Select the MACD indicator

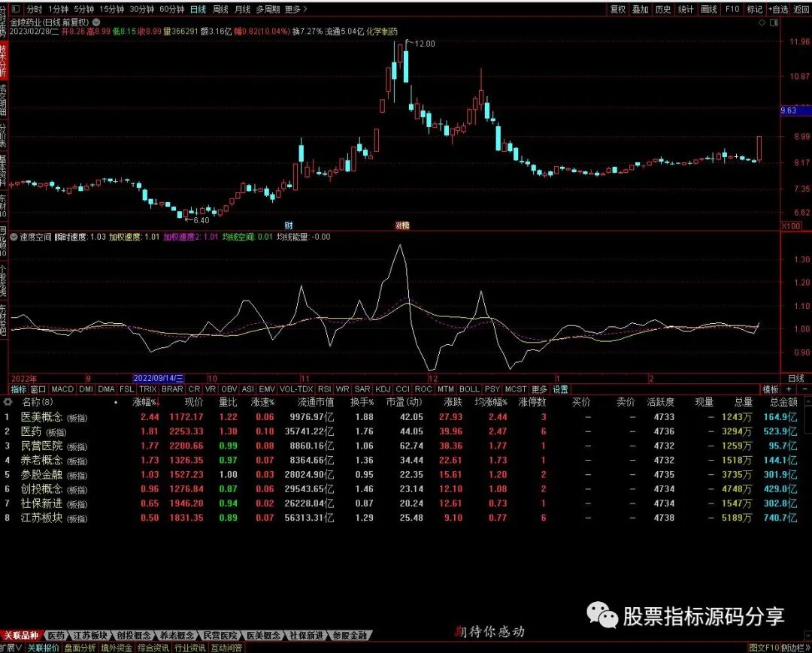click(x=62, y=389)
